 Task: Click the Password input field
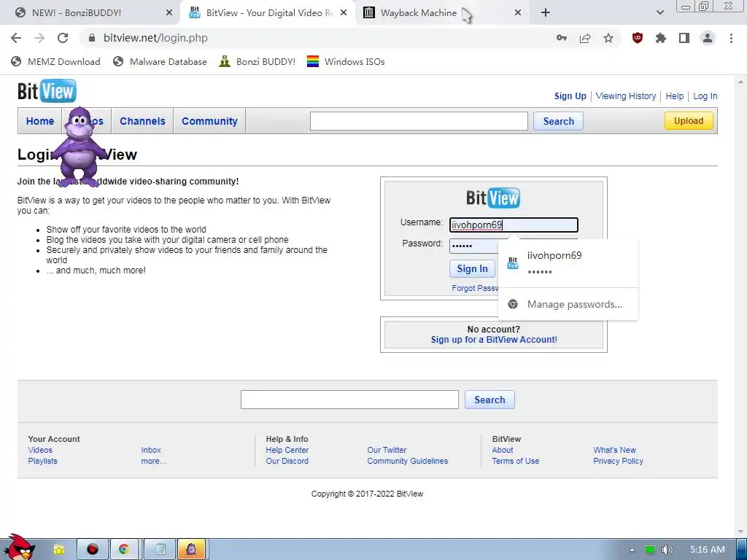(473, 246)
